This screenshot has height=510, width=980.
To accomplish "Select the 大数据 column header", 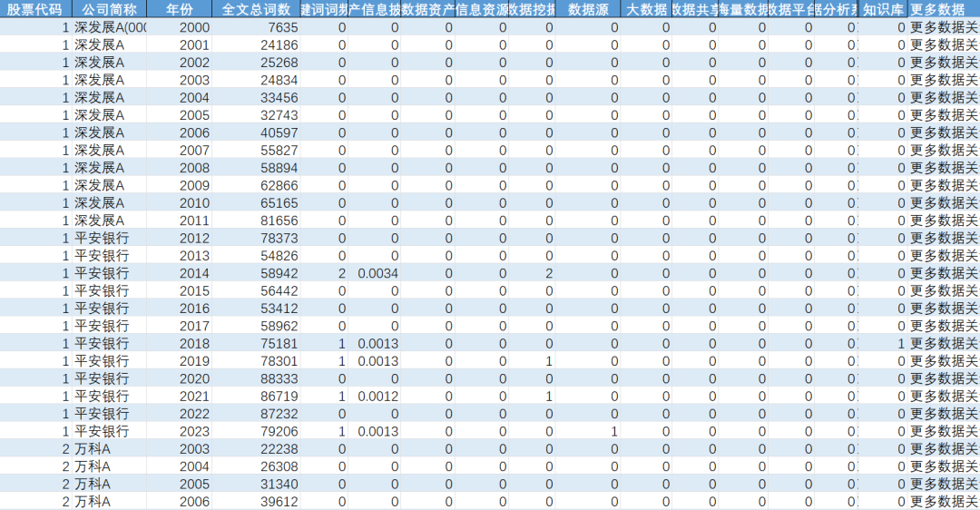I will (646, 9).
